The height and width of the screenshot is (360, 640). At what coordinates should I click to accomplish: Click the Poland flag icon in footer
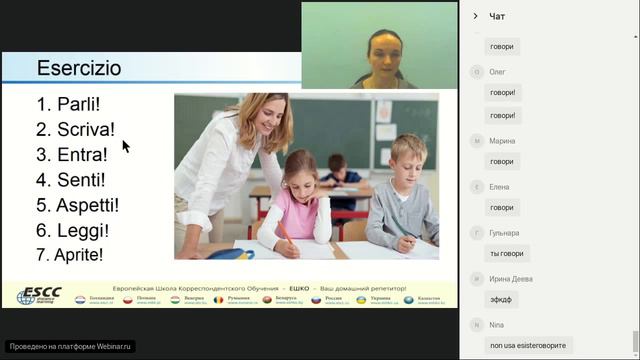pos(128,300)
